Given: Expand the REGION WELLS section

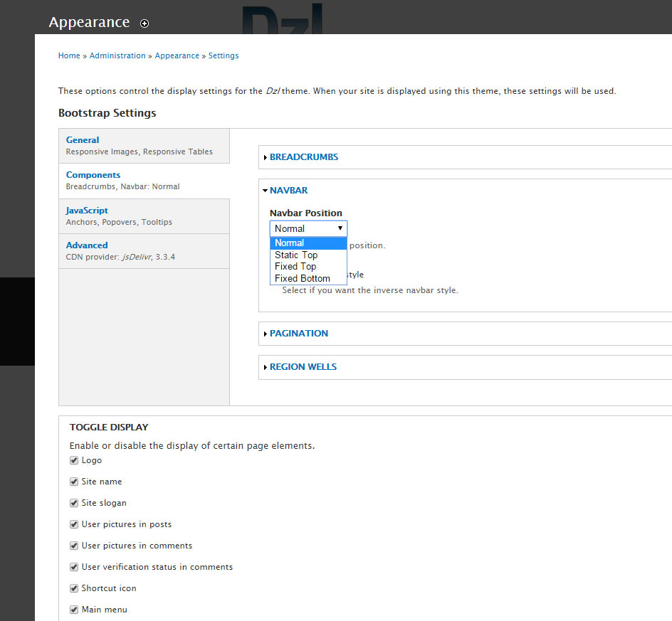Looking at the screenshot, I should point(303,366).
